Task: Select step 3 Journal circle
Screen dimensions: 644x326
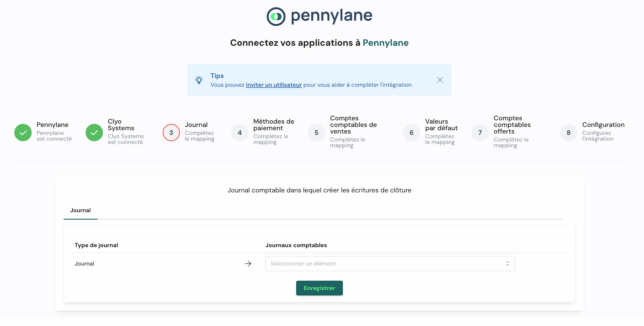Action: 171,133
